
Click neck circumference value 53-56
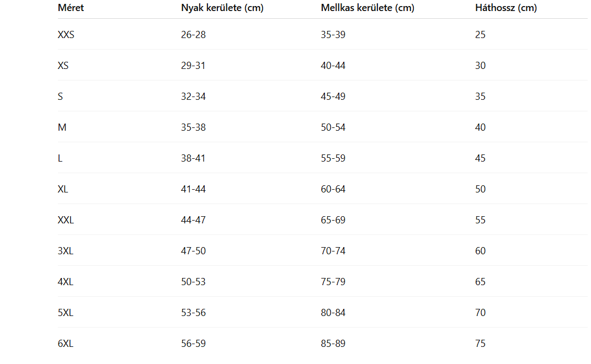tap(193, 313)
